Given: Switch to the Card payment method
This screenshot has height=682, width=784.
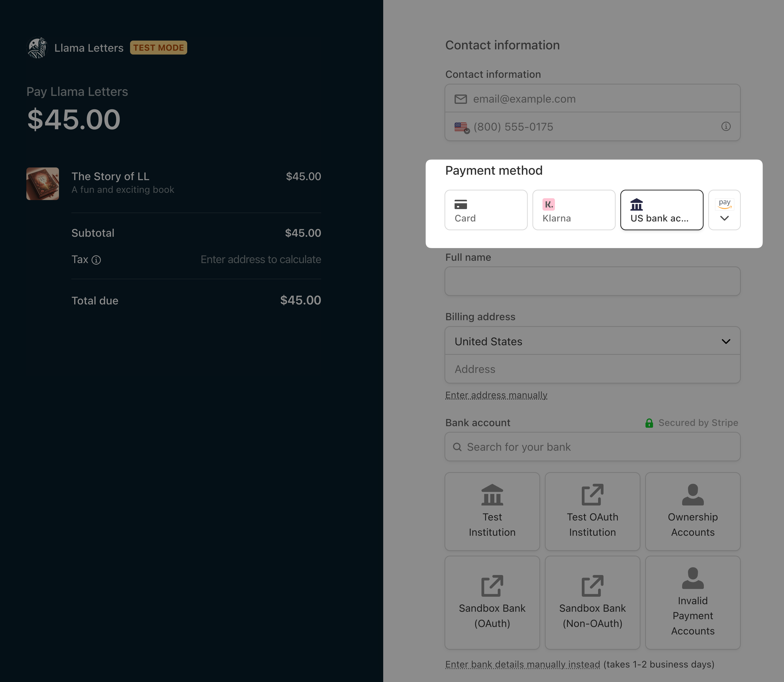Looking at the screenshot, I should click(x=486, y=210).
